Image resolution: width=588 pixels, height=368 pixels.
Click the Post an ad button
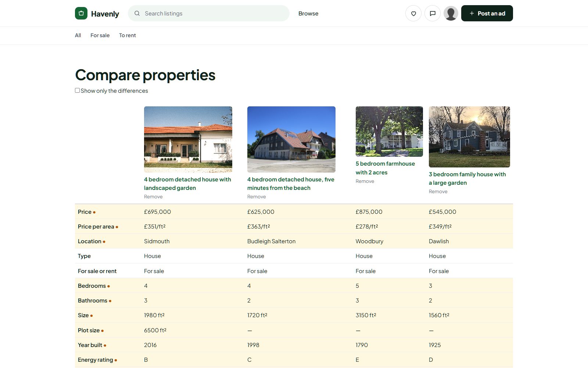point(487,13)
